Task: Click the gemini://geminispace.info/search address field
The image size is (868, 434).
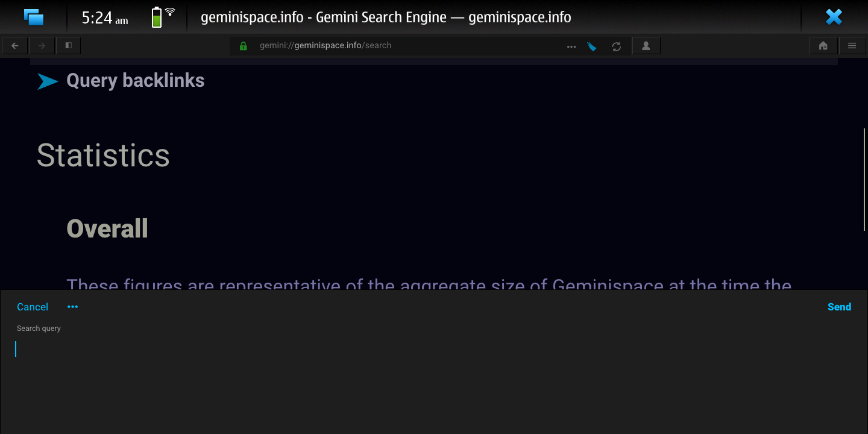Action: pyautogui.click(x=398, y=46)
